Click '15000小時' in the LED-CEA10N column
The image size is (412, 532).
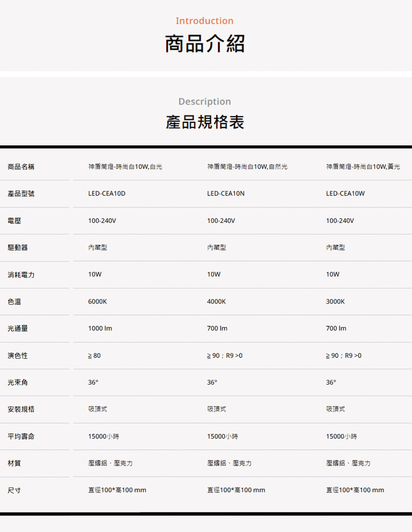(222, 436)
